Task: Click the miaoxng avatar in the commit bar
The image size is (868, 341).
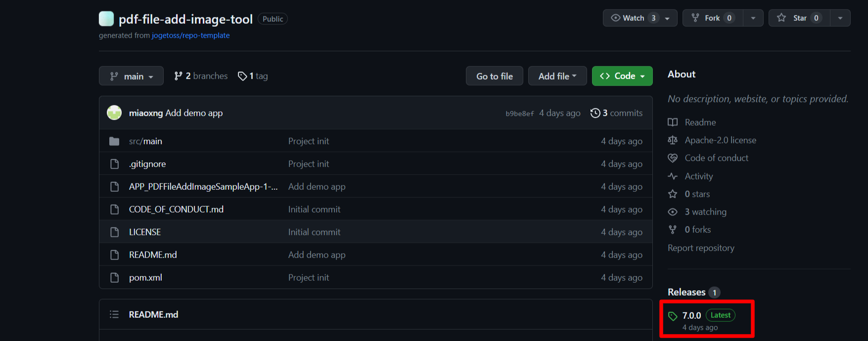Action: click(x=114, y=113)
